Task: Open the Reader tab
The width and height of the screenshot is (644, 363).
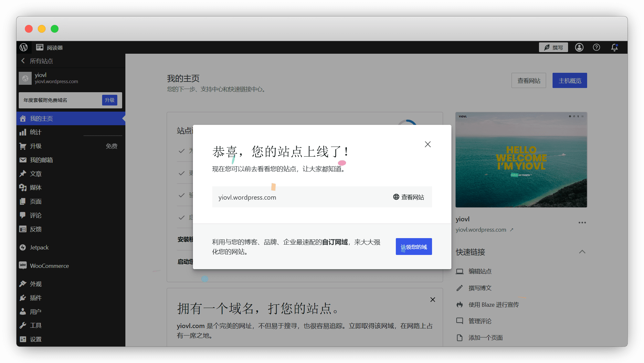Action: [x=49, y=48]
